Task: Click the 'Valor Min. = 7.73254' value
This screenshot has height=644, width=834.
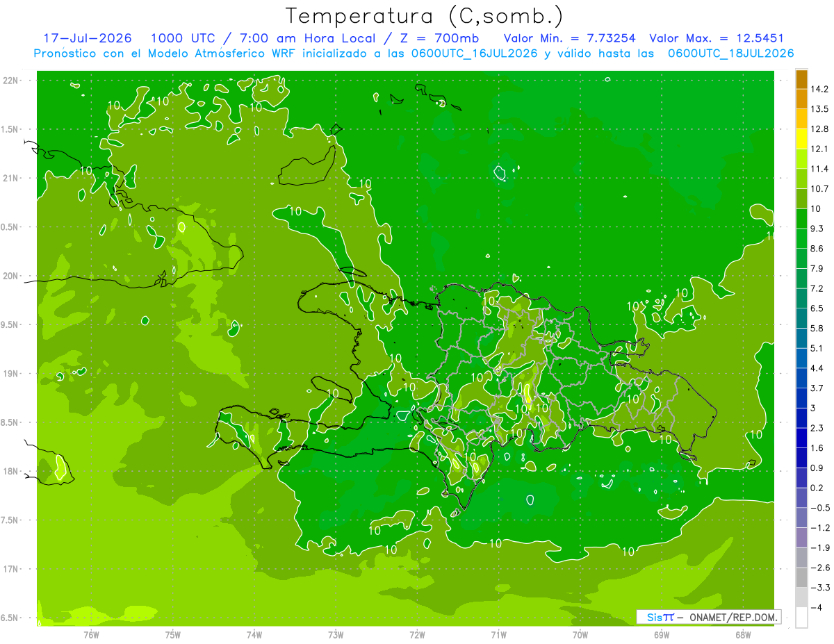Action: [569, 39]
